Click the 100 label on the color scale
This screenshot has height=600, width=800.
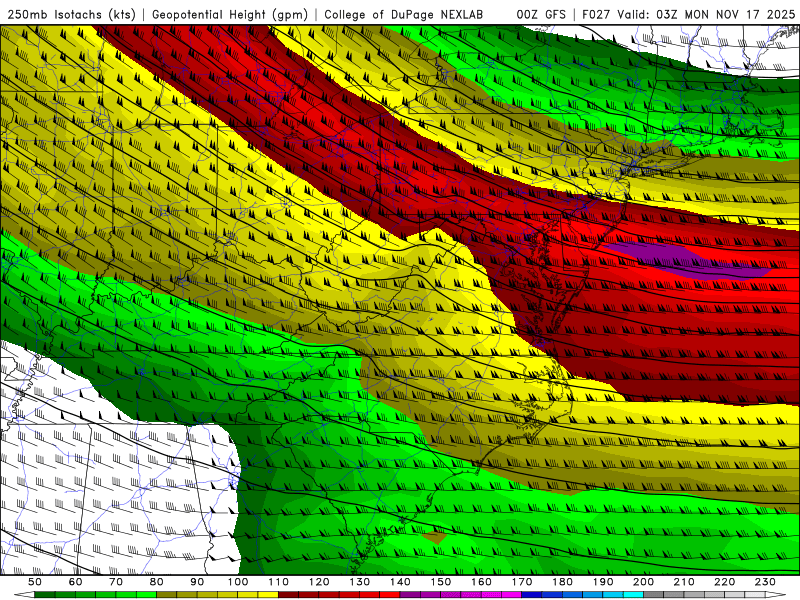tap(238, 582)
